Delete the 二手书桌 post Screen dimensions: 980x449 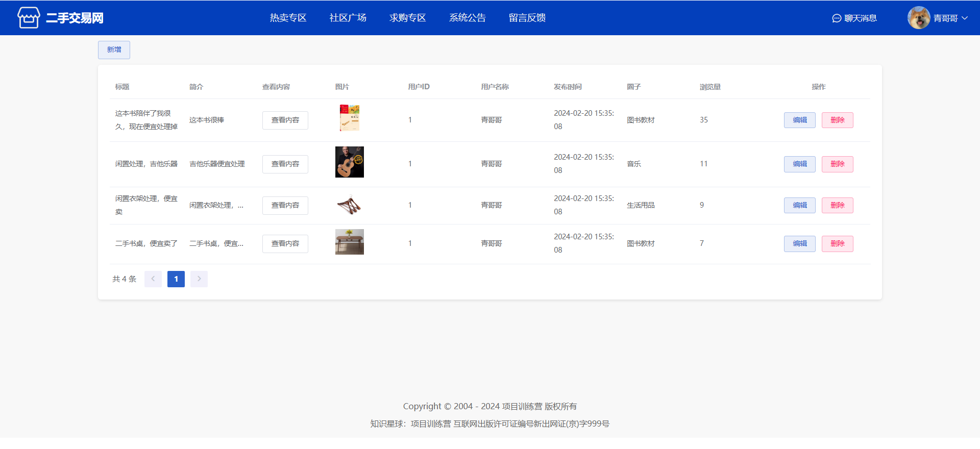click(838, 244)
